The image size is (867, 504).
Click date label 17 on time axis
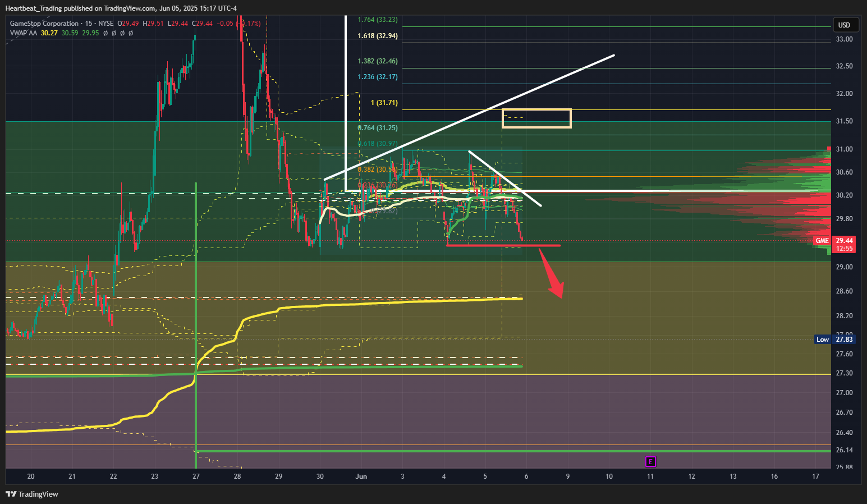[816, 476]
